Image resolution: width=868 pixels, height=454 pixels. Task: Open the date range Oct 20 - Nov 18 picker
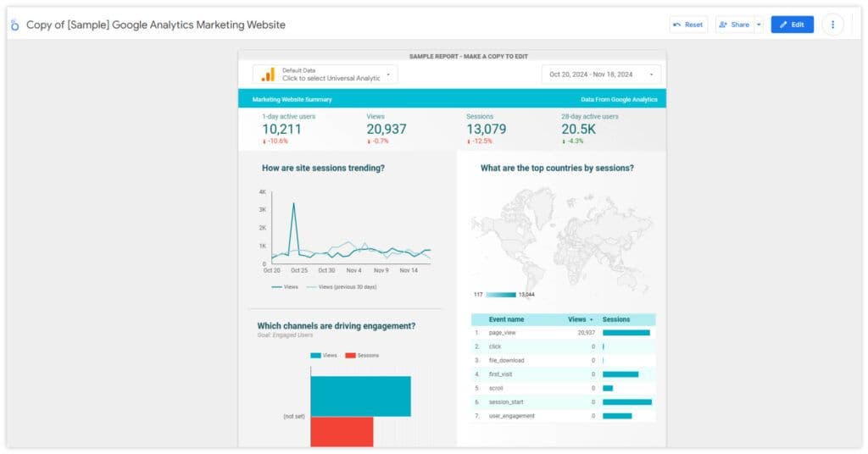pos(601,75)
